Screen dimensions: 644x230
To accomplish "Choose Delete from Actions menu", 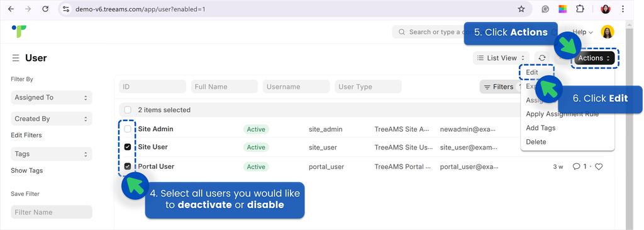I will coord(536,142).
